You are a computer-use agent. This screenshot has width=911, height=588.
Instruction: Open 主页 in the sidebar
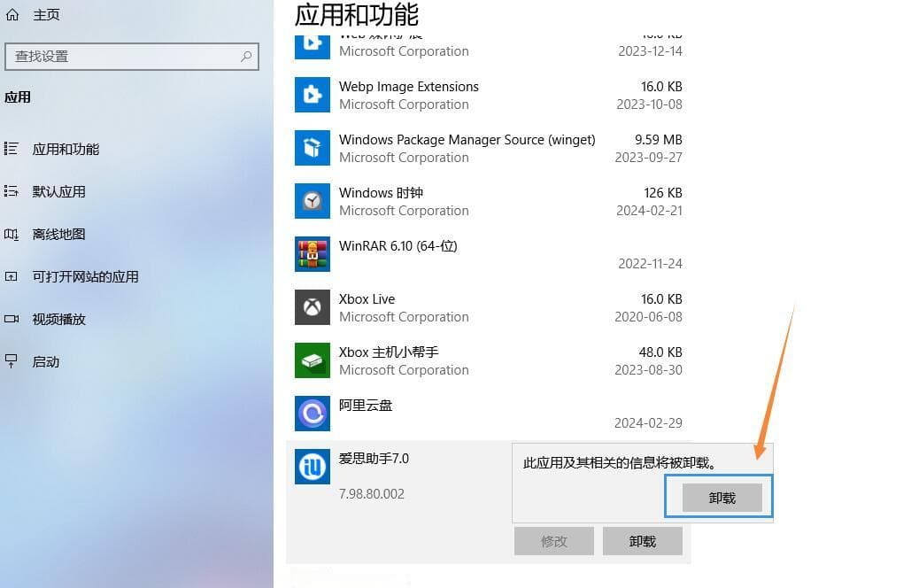[46, 14]
